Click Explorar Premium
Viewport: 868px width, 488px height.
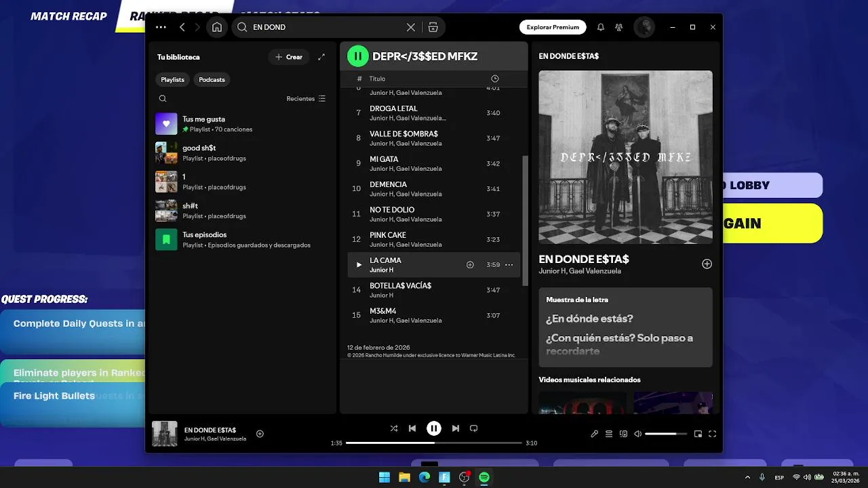(x=553, y=27)
